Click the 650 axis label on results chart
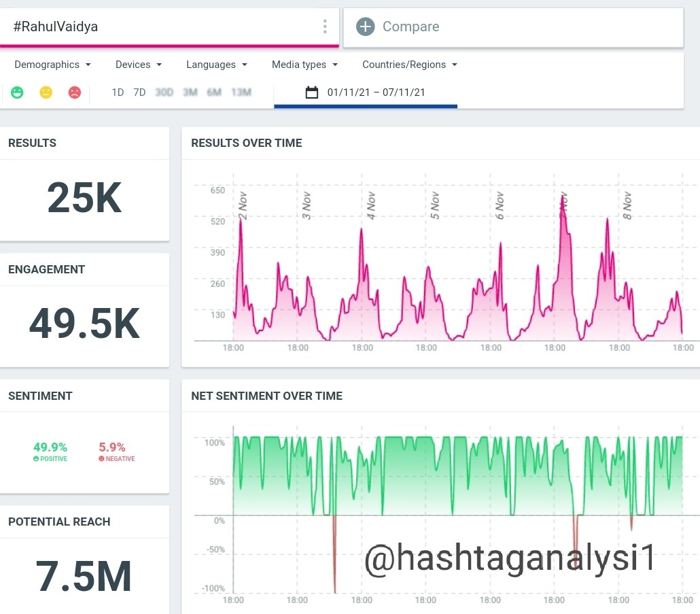The image size is (700, 614). [x=218, y=190]
